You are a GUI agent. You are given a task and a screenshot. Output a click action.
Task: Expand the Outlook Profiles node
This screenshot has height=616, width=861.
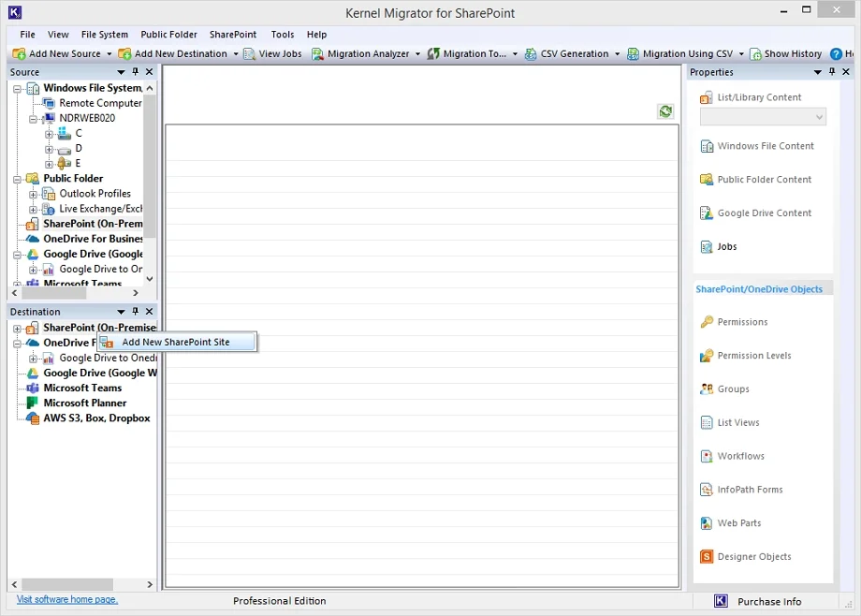[34, 194]
